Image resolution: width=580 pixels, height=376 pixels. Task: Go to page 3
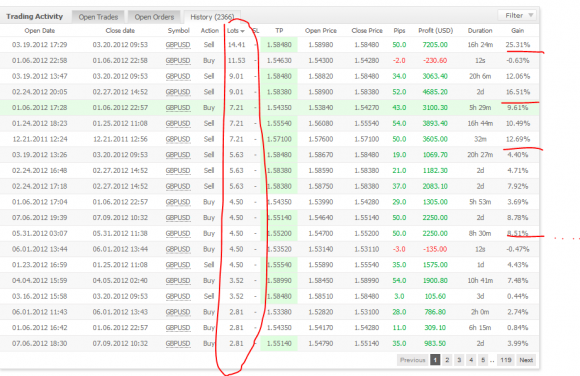pos(459,360)
